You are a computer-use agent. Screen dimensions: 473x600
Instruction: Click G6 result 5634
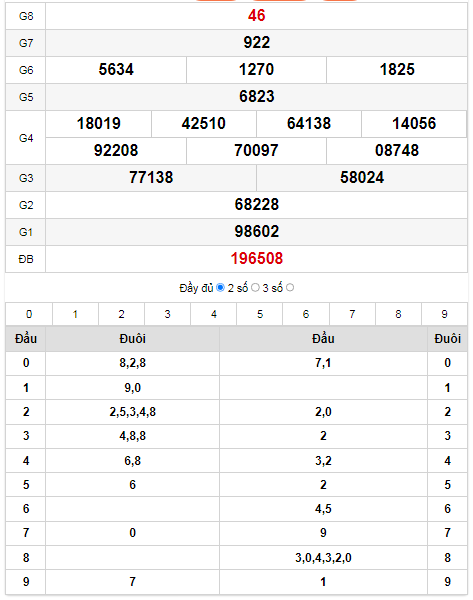point(116,70)
